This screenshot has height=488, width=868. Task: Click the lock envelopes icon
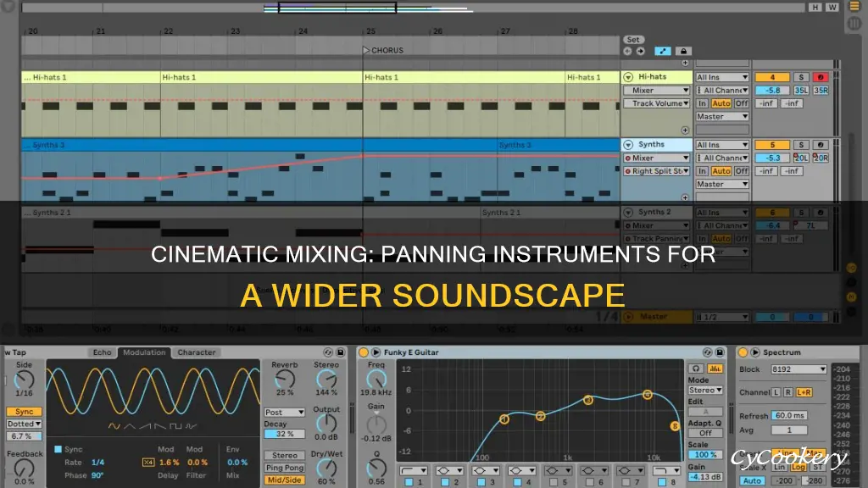tap(684, 51)
